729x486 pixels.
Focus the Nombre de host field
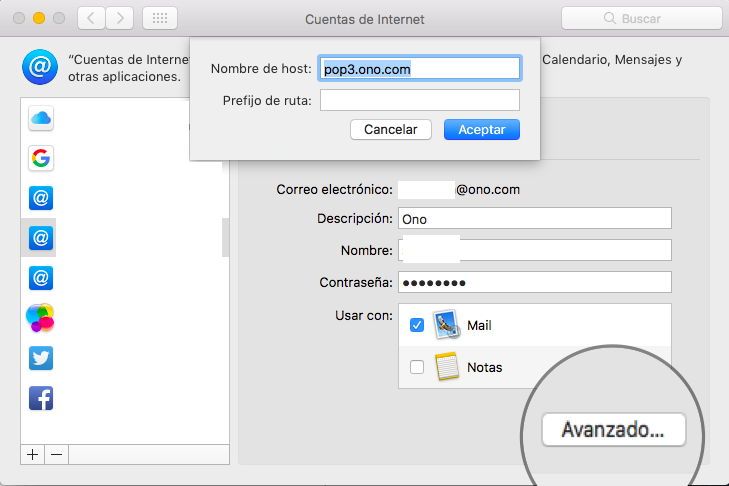point(419,68)
